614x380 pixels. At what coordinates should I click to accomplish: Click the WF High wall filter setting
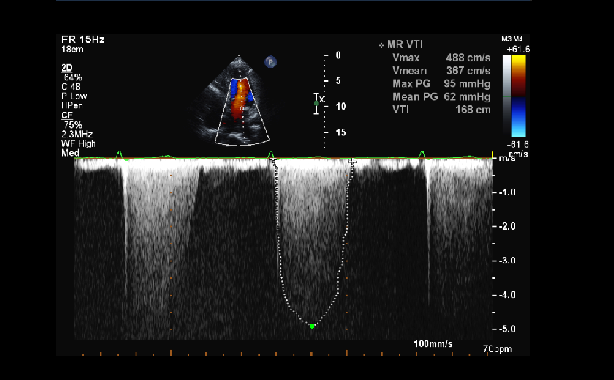point(78,144)
